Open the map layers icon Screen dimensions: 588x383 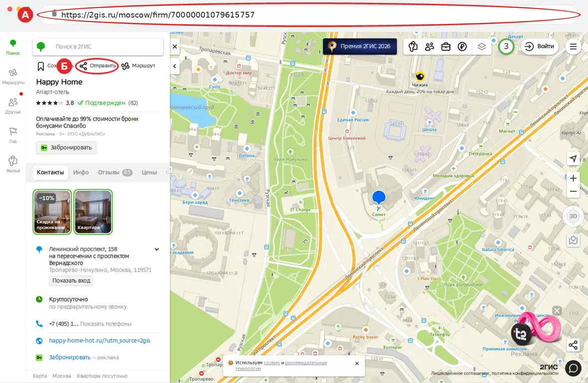pos(481,46)
